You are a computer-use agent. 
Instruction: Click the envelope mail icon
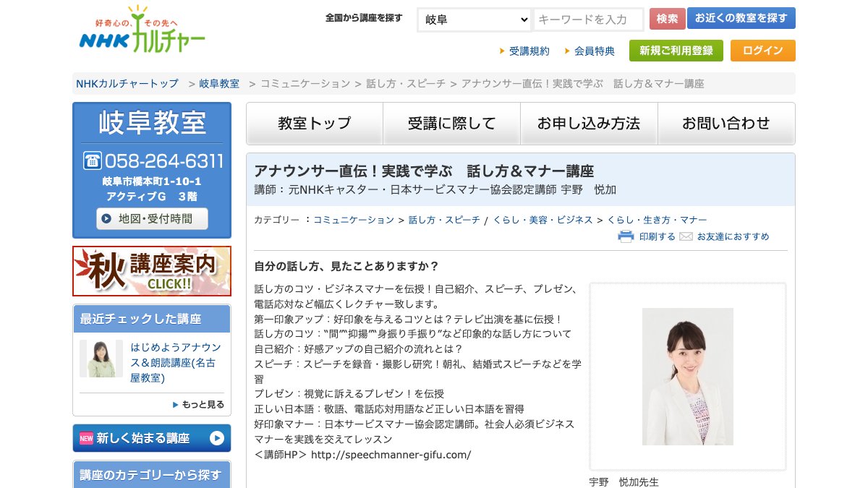pyautogui.click(x=686, y=236)
